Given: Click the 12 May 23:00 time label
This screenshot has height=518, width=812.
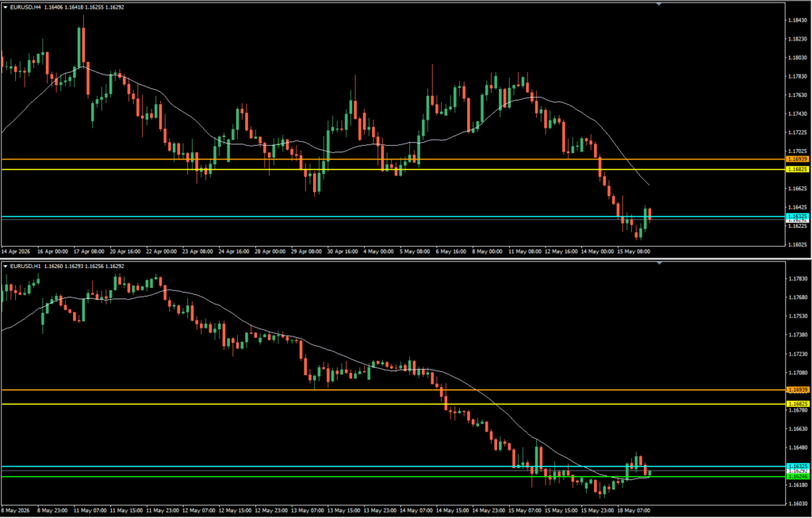Looking at the screenshot, I should pos(270,510).
